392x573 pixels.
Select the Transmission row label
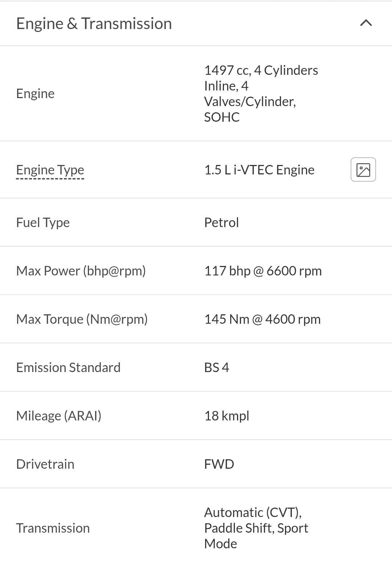53,528
